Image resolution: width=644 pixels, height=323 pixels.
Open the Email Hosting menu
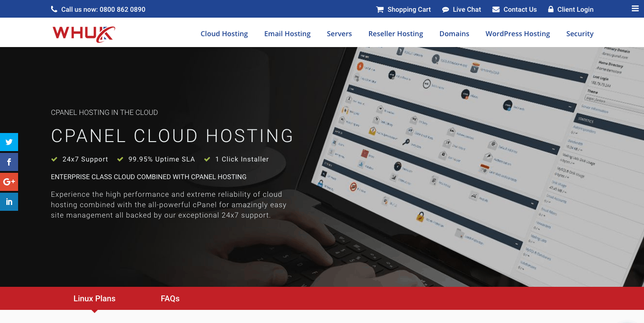[x=288, y=33]
